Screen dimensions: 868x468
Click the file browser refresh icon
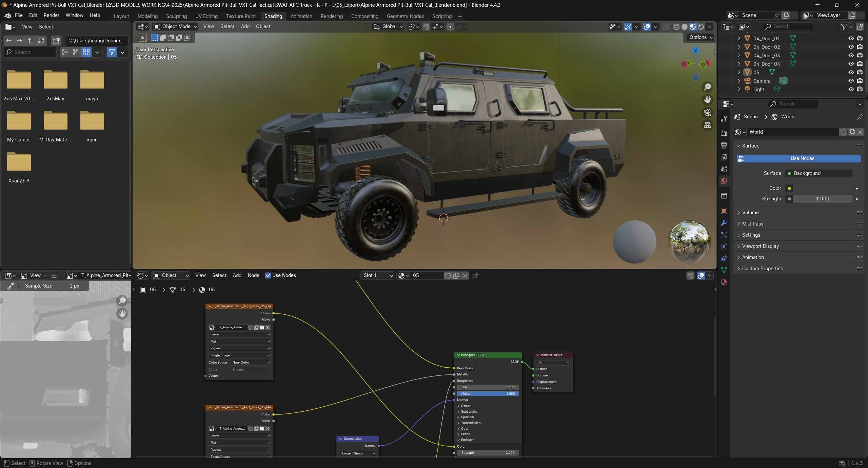pos(41,41)
